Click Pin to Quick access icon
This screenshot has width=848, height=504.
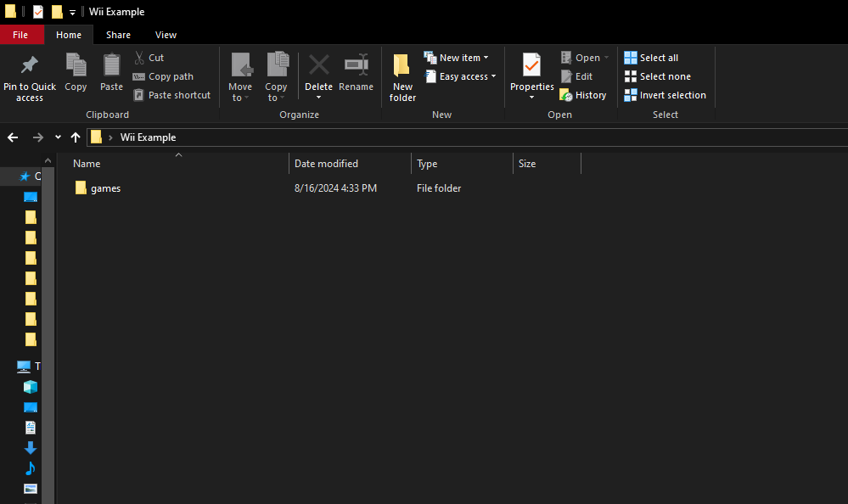pos(29,65)
